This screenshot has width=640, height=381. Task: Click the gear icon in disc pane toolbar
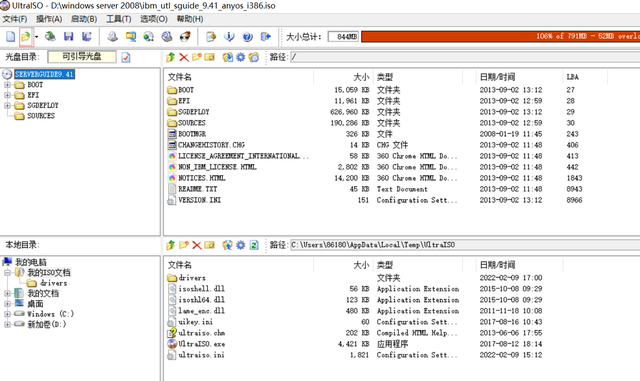[x=240, y=57]
